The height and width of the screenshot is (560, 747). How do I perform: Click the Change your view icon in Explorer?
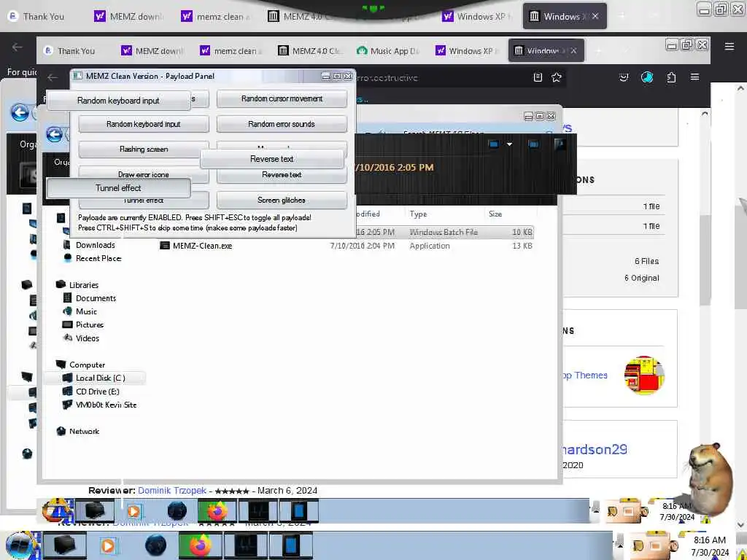[x=494, y=144]
